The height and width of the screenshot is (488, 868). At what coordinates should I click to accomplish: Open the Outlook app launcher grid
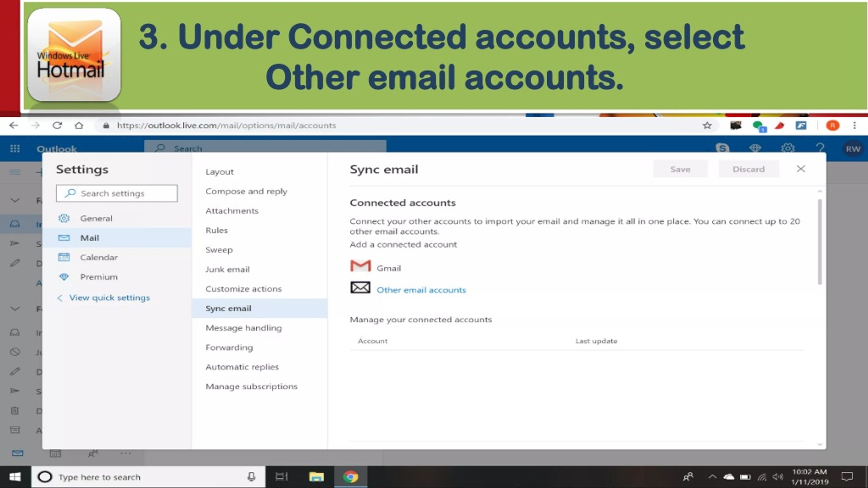pyautogui.click(x=15, y=148)
